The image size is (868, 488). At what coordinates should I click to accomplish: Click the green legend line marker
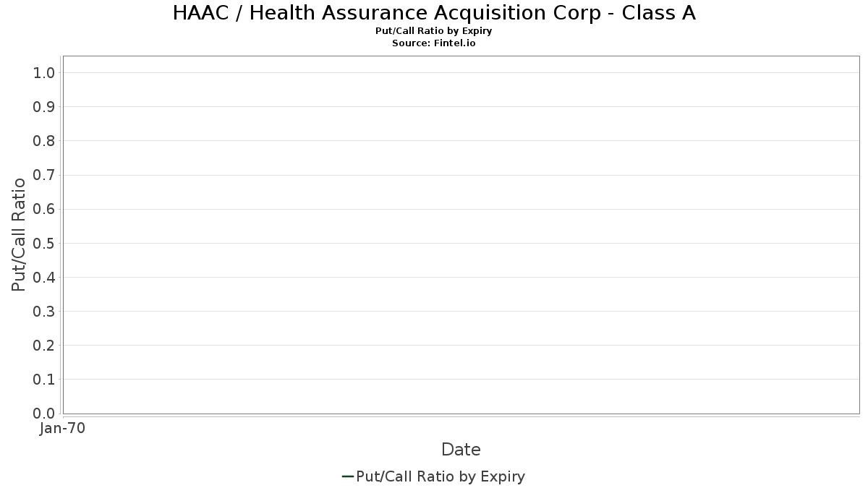(347, 476)
